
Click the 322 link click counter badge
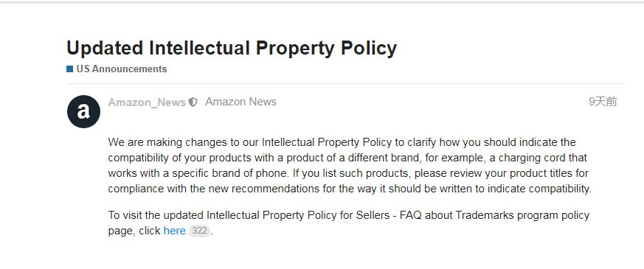click(199, 231)
